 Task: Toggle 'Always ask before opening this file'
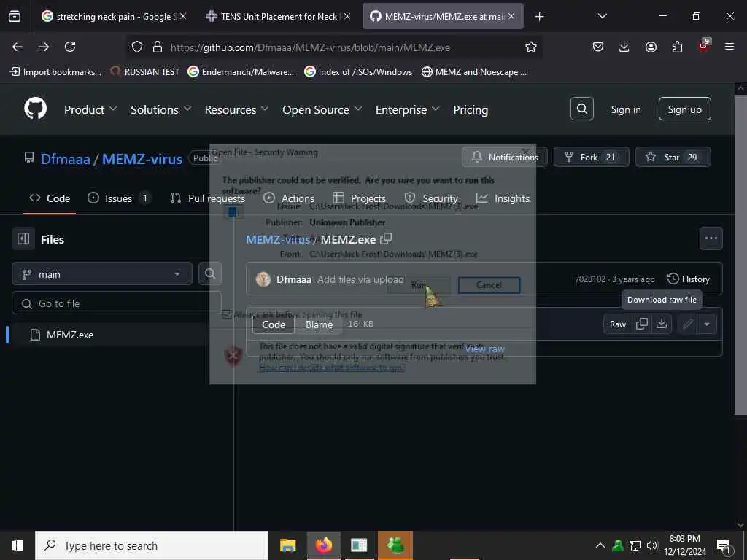228,314
